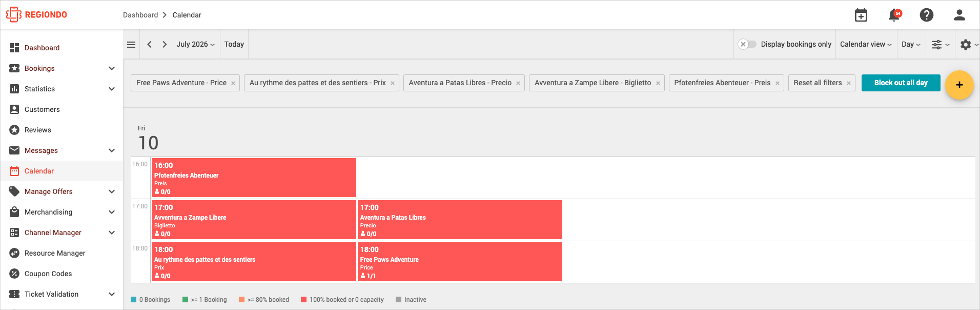
Task: Open the 18:00 Free Paws Adventure event
Action: tap(460, 262)
